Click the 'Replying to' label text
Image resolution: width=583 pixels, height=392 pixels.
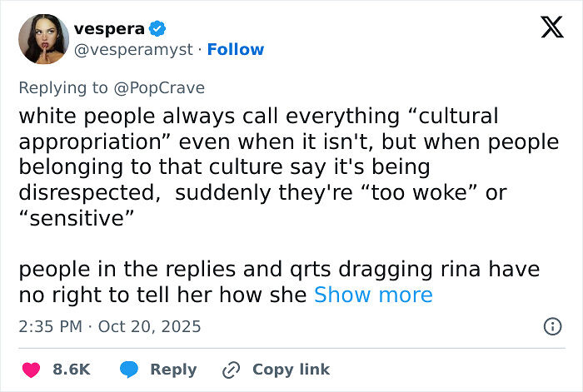65,87
